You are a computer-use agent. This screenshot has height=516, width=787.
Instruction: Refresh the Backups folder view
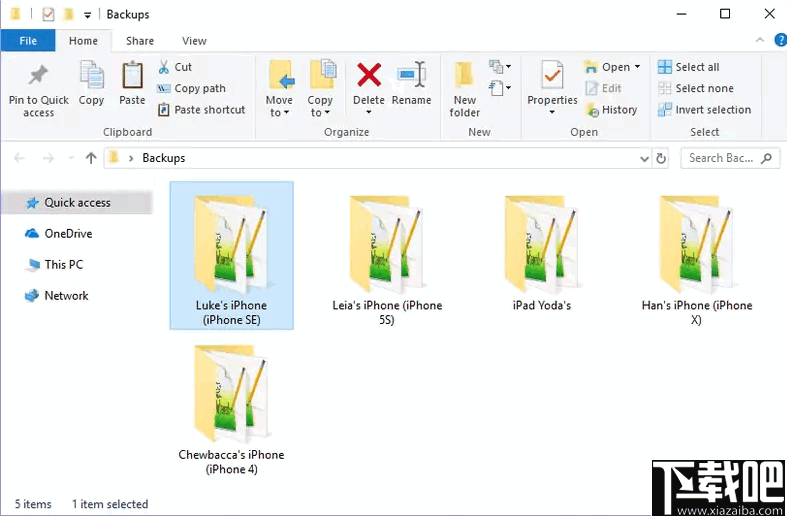click(661, 159)
